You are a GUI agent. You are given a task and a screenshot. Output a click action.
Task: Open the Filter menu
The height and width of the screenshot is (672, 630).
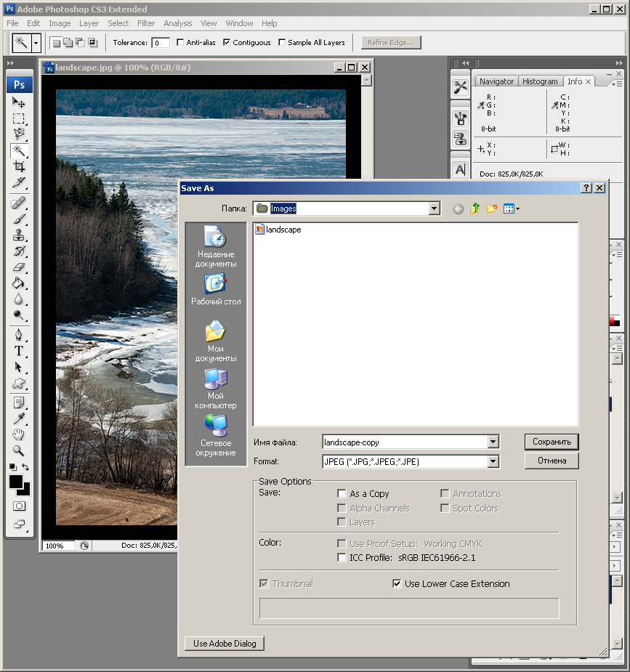click(146, 23)
